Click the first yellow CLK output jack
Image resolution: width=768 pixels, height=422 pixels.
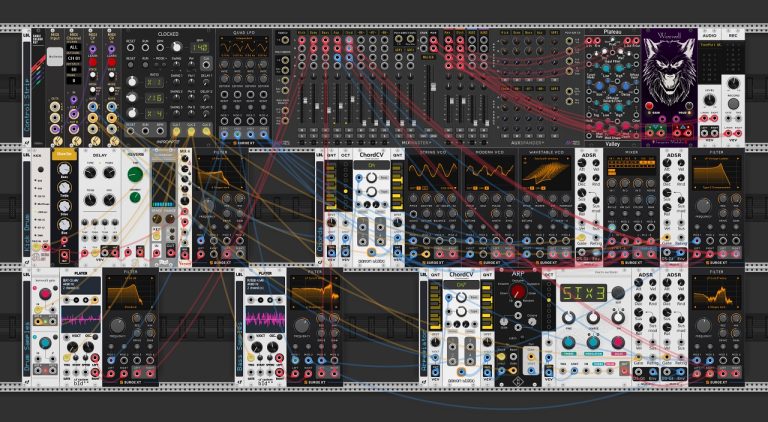[x=176, y=131]
